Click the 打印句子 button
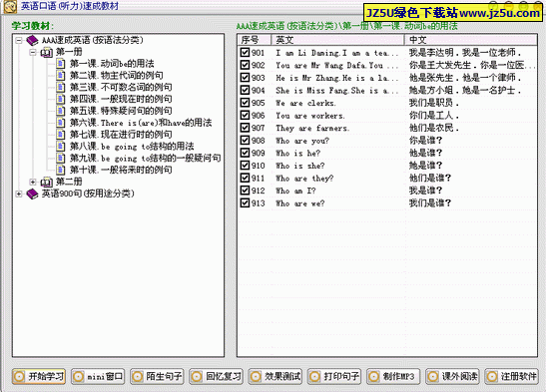Screen dimensions: 546x392 click(x=334, y=376)
